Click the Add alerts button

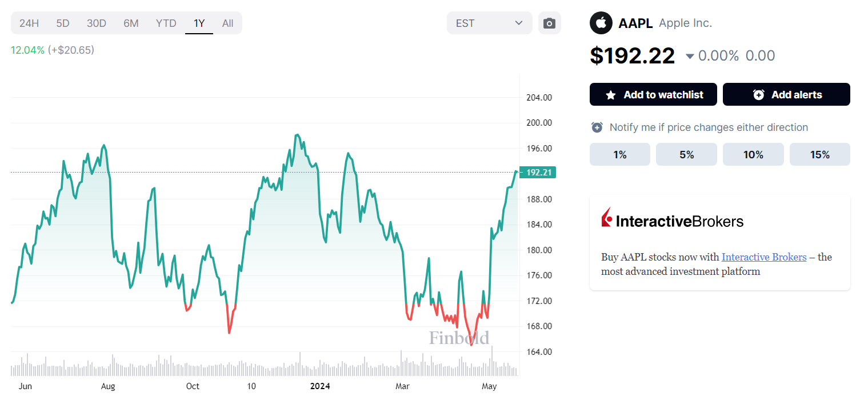(x=786, y=94)
